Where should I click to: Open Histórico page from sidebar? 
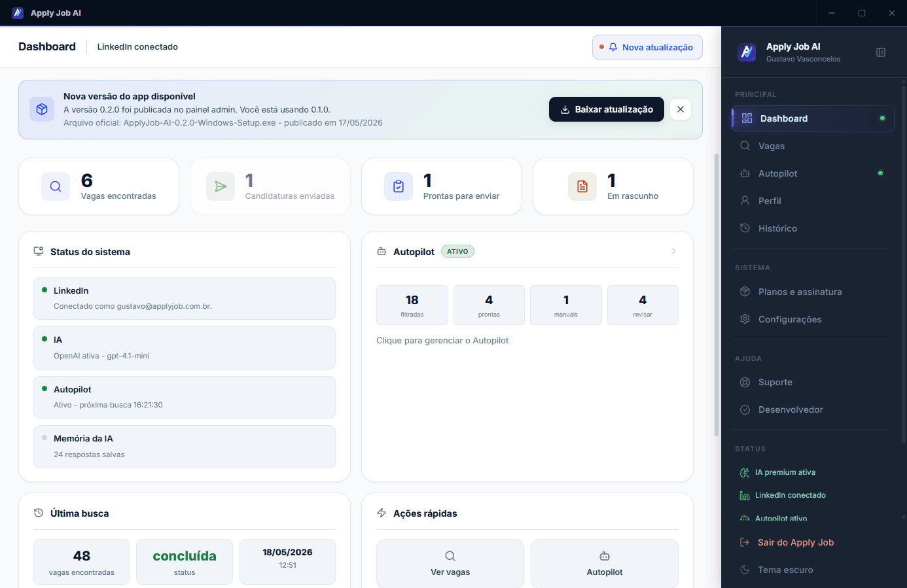[813, 228]
